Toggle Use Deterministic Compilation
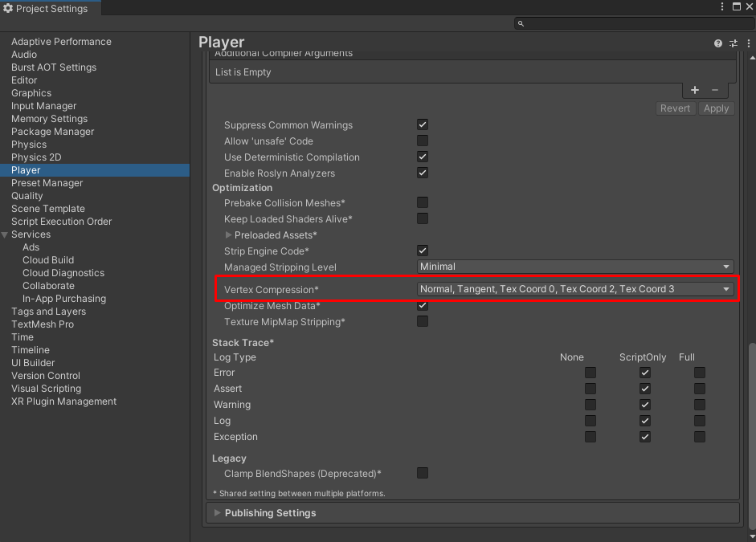Screen dimensions: 756x542 [x=423, y=157]
